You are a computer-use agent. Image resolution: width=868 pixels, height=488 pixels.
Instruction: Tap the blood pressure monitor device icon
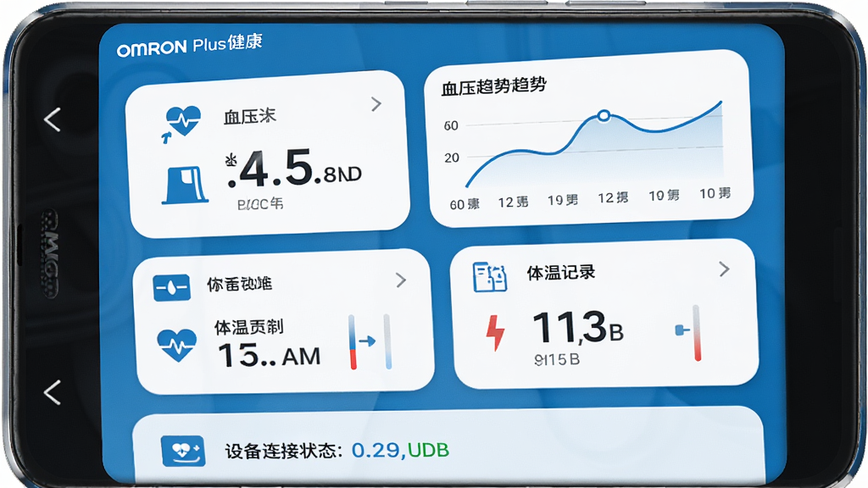coord(186,186)
